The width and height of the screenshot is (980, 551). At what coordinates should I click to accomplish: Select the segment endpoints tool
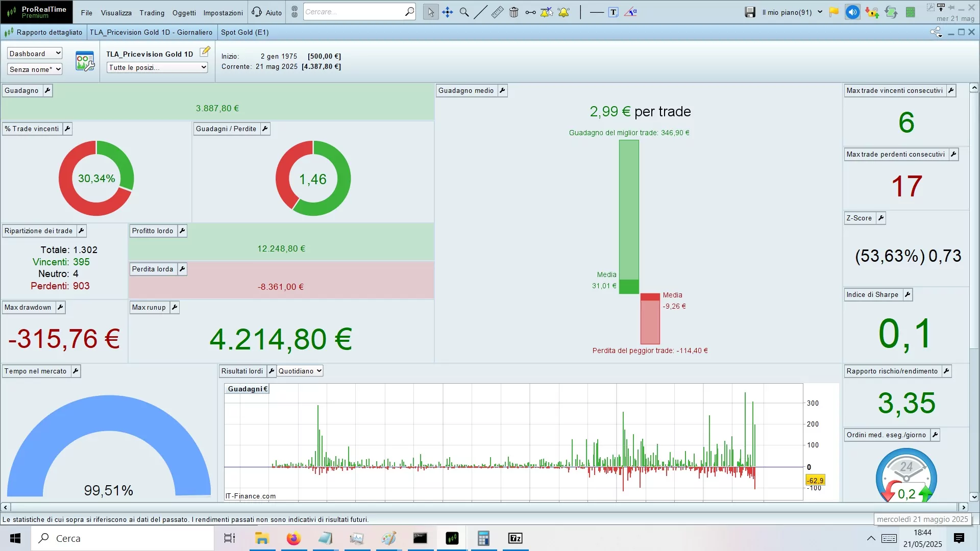[x=531, y=12]
